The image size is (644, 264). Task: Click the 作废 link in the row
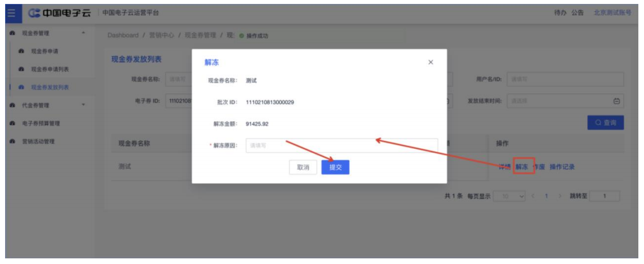point(539,167)
